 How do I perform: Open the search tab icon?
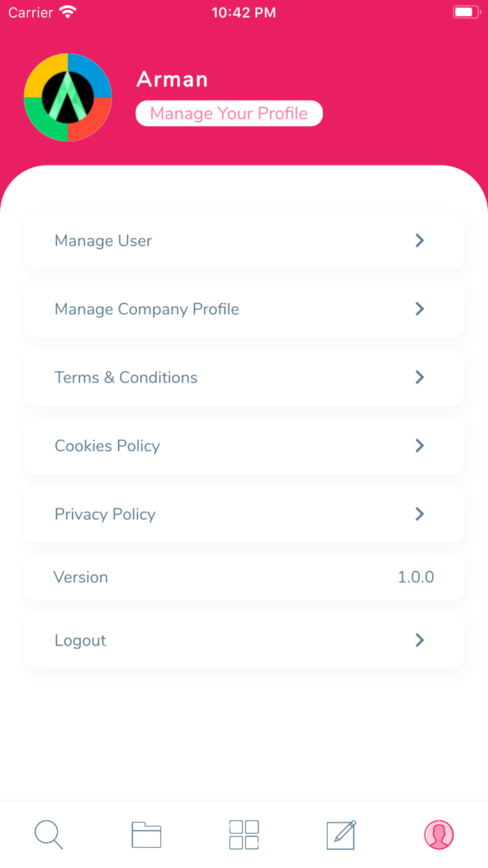pyautogui.click(x=49, y=835)
